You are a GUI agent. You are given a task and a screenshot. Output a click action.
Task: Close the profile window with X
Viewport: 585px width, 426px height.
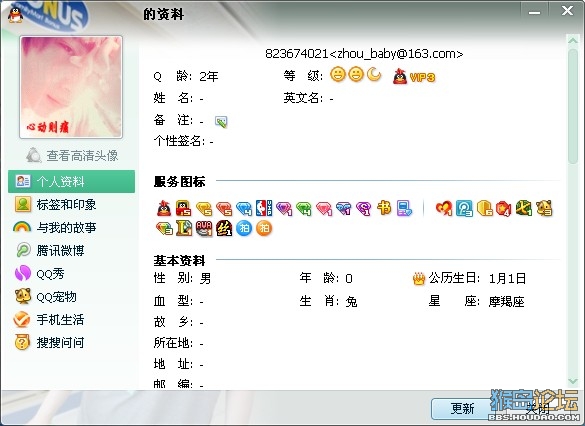point(567,11)
